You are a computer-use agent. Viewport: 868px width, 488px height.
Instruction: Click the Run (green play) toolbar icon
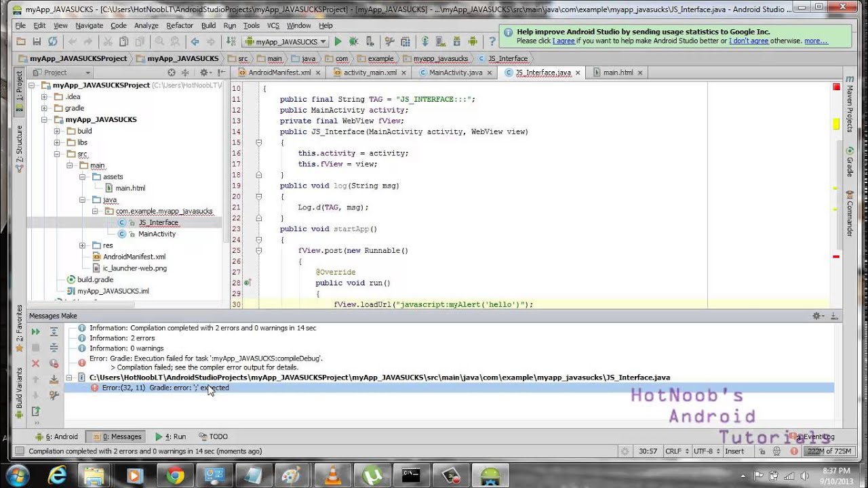[338, 42]
